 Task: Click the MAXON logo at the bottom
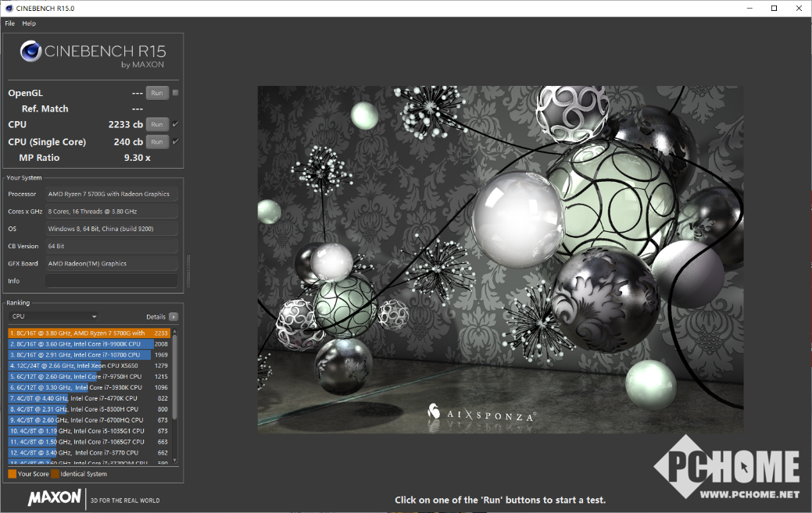[55, 498]
